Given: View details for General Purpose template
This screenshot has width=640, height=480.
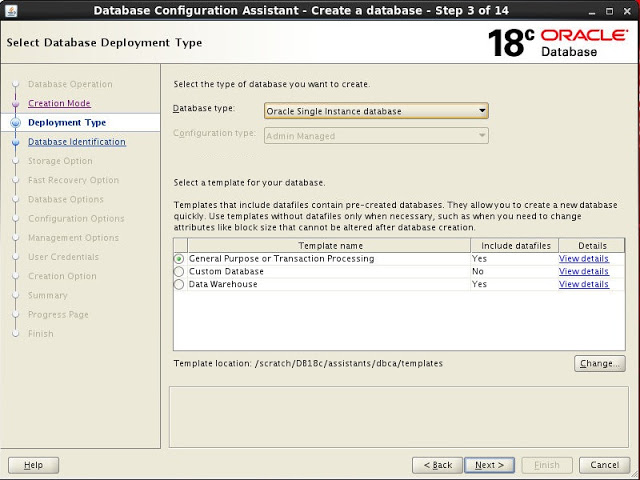Looking at the screenshot, I should pyautogui.click(x=583, y=259).
